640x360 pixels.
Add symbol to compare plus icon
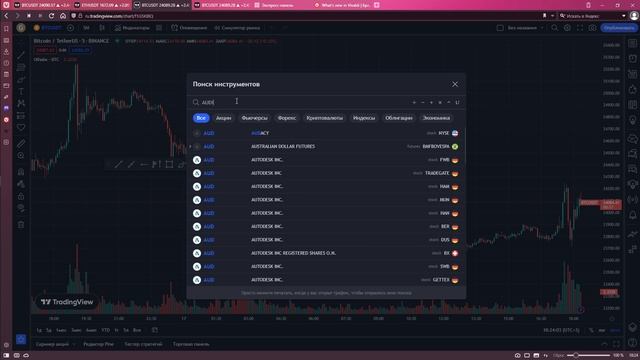[x=71, y=28]
